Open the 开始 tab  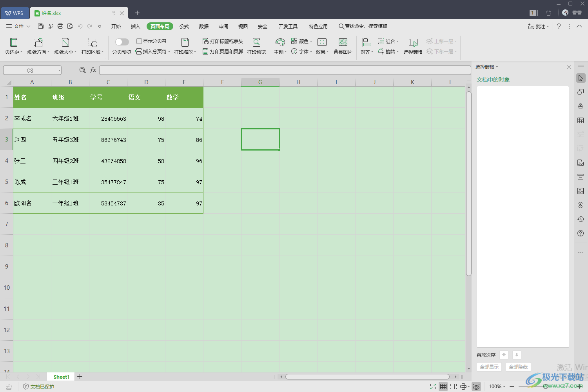coord(116,26)
